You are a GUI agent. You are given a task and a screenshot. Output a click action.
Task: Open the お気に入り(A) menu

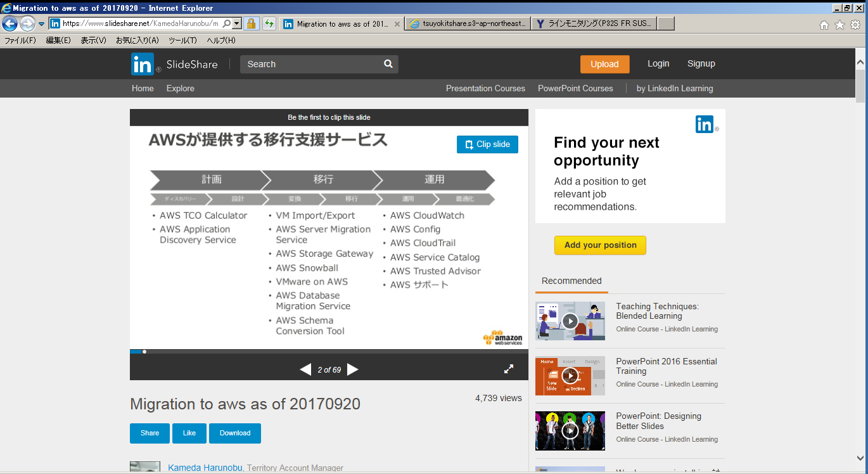click(137, 41)
